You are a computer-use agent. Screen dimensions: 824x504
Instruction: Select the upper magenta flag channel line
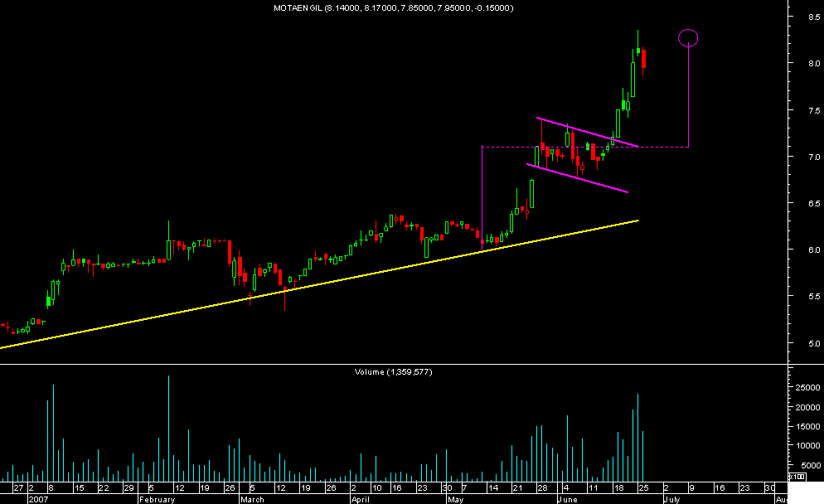pyautogui.click(x=587, y=132)
